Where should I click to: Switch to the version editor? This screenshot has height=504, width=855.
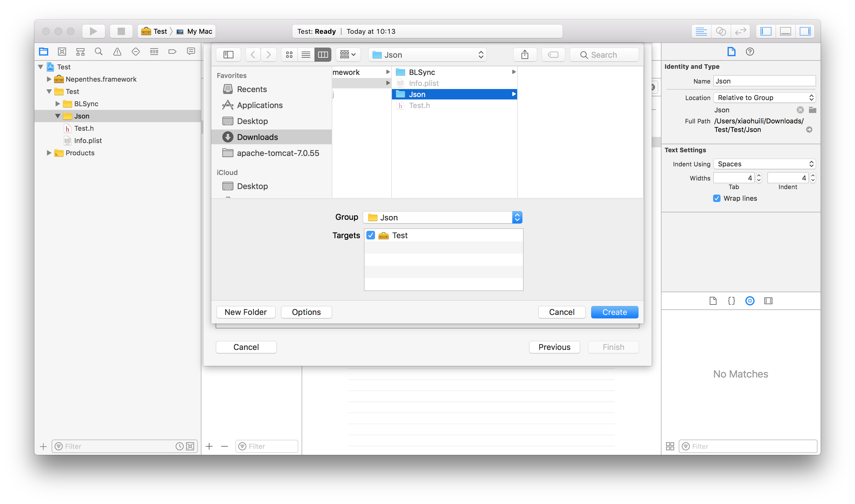click(x=740, y=31)
